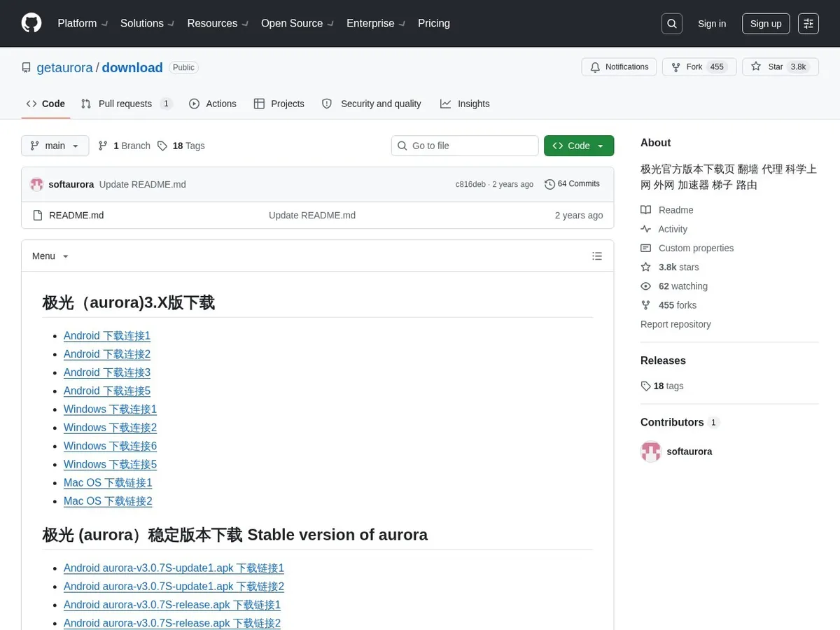This screenshot has height=630, width=840.
Task: Open the appearance settings icon in header
Action: tap(808, 23)
